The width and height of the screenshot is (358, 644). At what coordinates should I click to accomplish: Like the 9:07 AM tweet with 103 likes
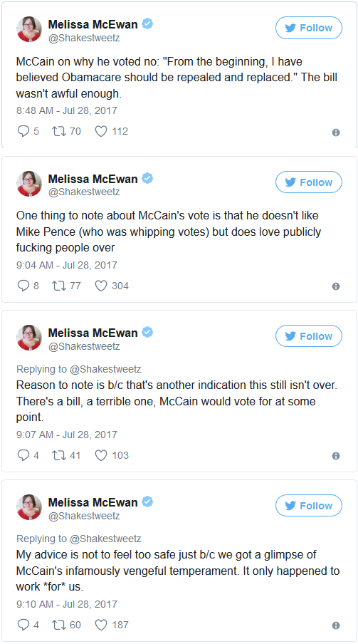point(101,455)
